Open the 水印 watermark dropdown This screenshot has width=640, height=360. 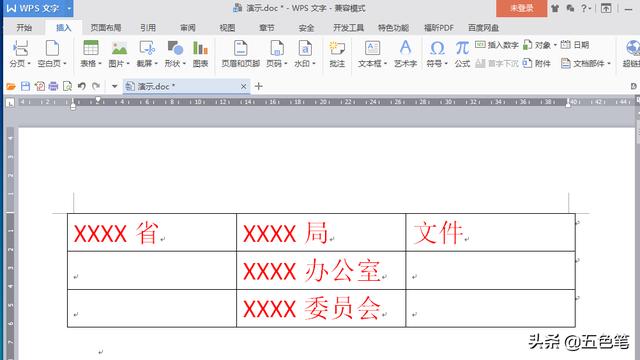313,64
